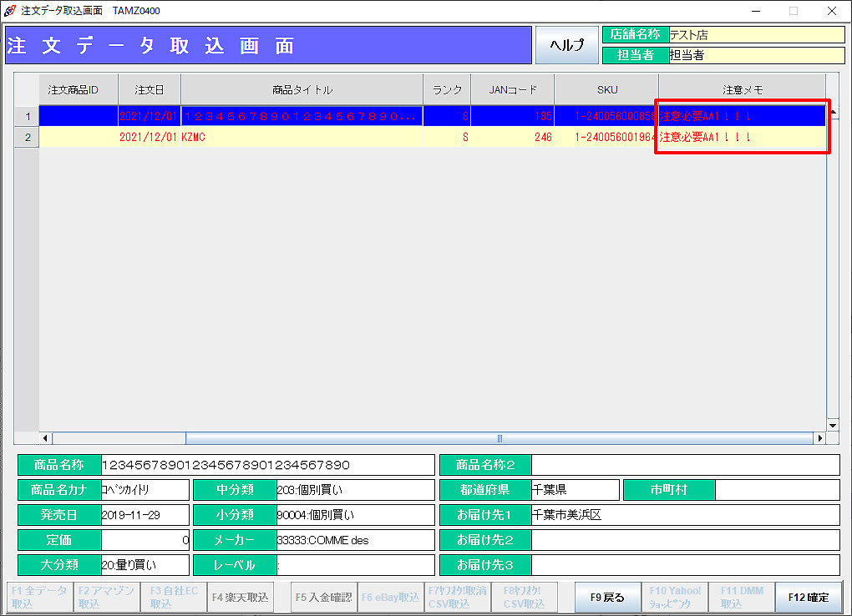852x616 pixels.
Task: Click the F5 入金確認 button
Action: (323, 597)
